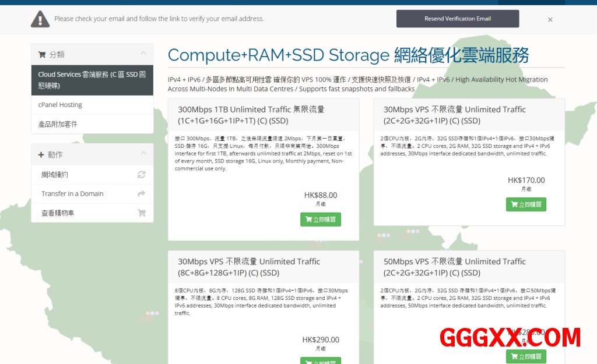Screen dimensions: 597x364
Task: Click Resend Verification Email button
Action: pyautogui.click(x=457, y=19)
